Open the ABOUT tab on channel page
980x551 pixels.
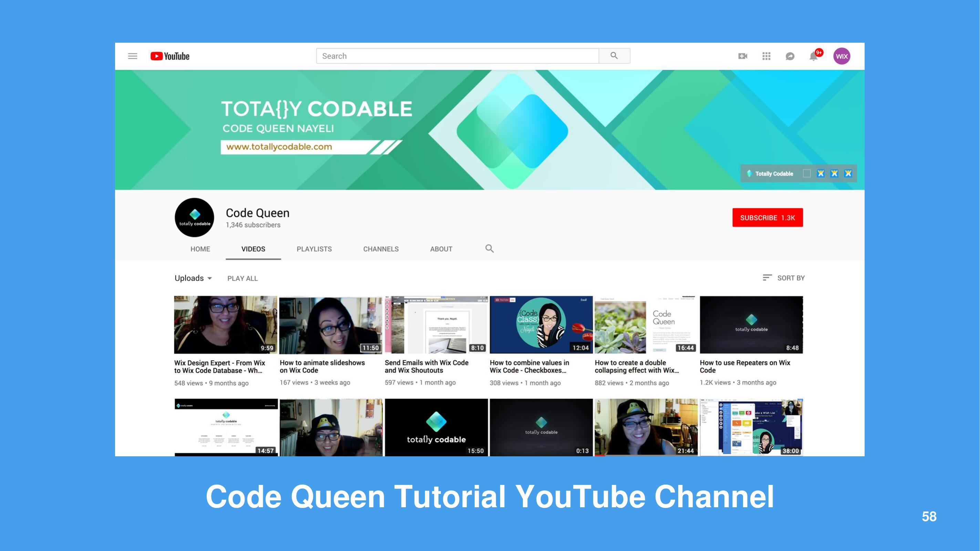pos(442,249)
